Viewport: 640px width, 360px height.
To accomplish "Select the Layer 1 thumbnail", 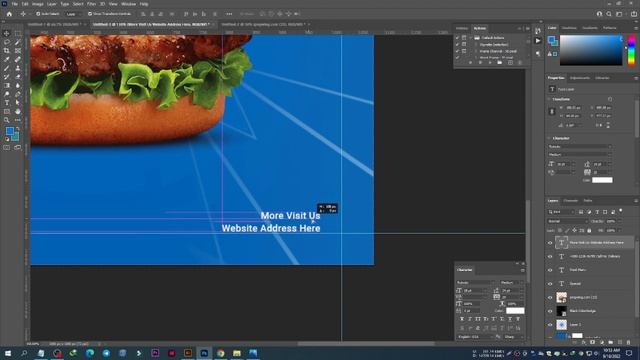I will [x=562, y=325].
